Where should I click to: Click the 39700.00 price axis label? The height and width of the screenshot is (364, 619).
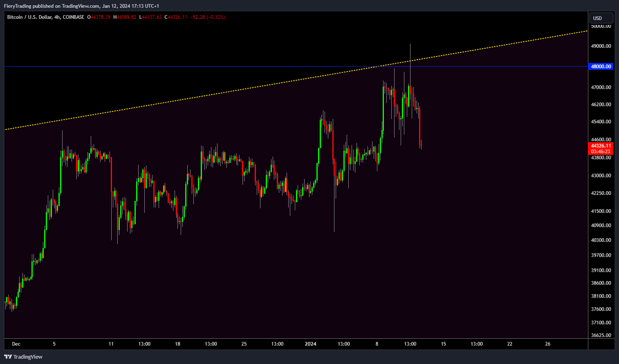pos(601,255)
